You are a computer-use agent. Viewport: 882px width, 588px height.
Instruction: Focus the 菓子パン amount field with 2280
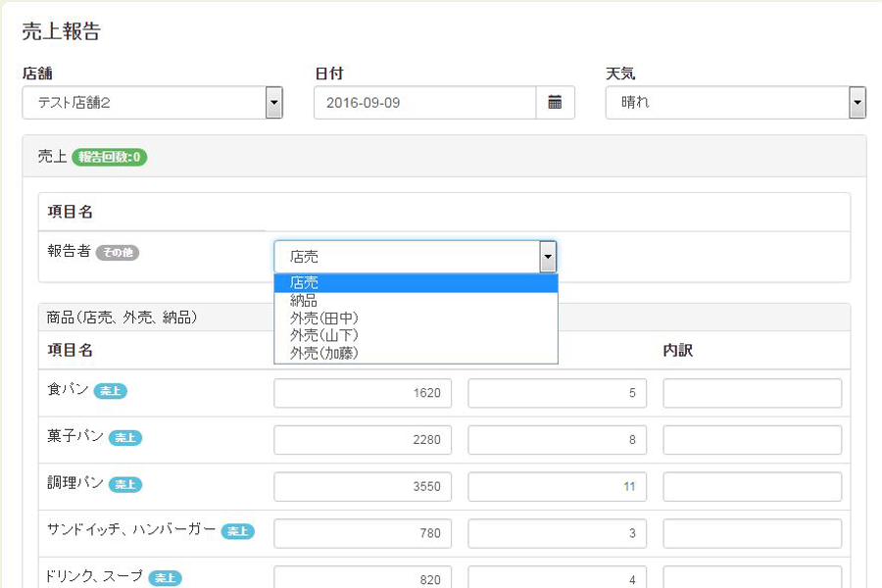coord(363,440)
